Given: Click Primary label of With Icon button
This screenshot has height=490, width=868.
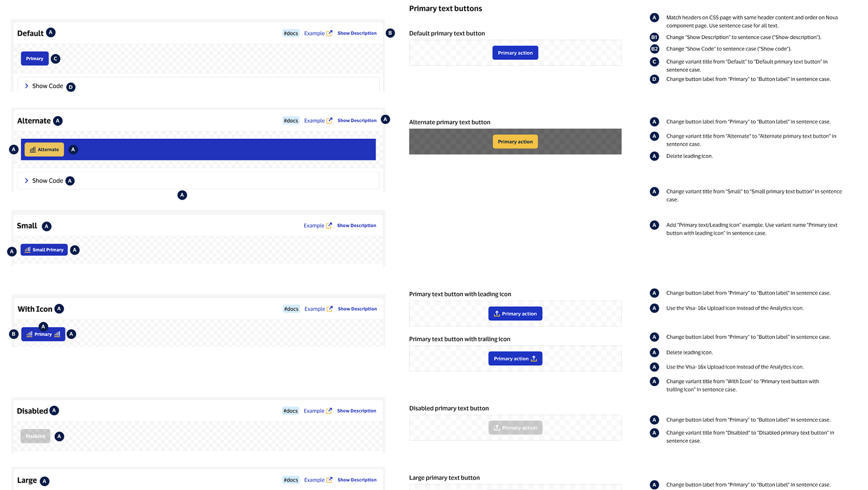Looking at the screenshot, I should (43, 334).
